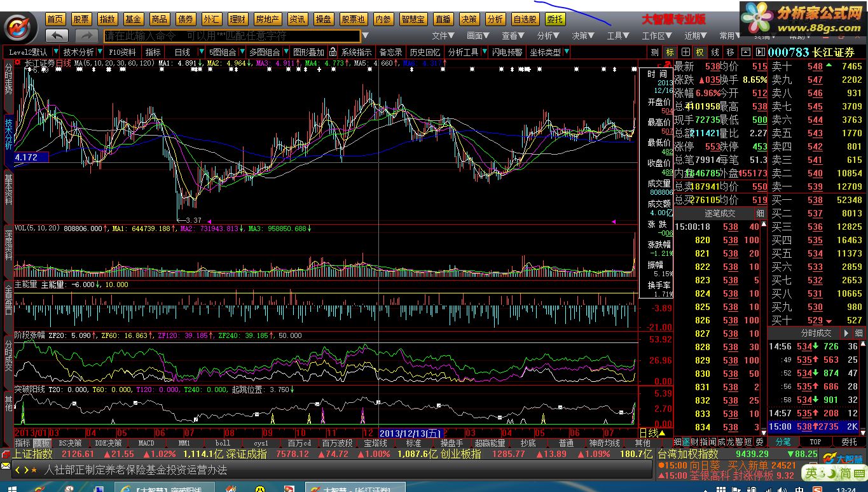Select the 移 move chart tool

[x=729, y=52]
